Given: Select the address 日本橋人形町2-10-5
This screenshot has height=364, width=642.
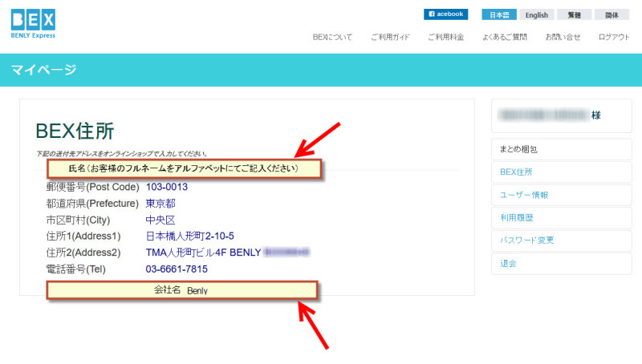Looking at the screenshot, I should pyautogui.click(x=190, y=236).
